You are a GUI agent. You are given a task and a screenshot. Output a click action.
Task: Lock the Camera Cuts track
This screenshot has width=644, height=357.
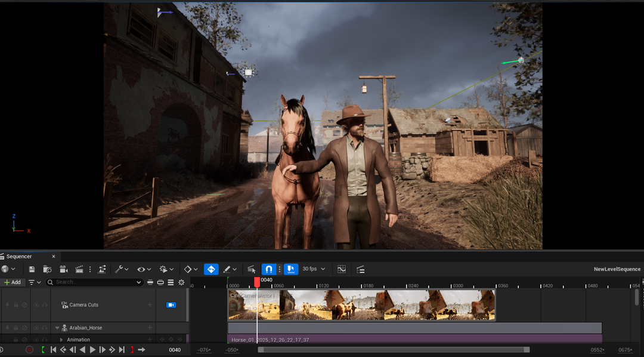[x=16, y=305]
